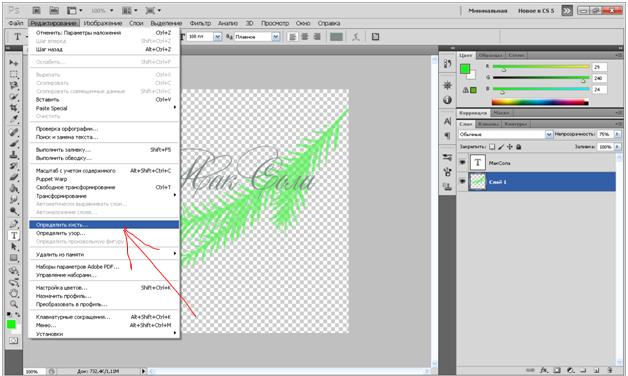Select the Zoom tool in toolbox
This screenshot has width=628, height=376.
14,304
